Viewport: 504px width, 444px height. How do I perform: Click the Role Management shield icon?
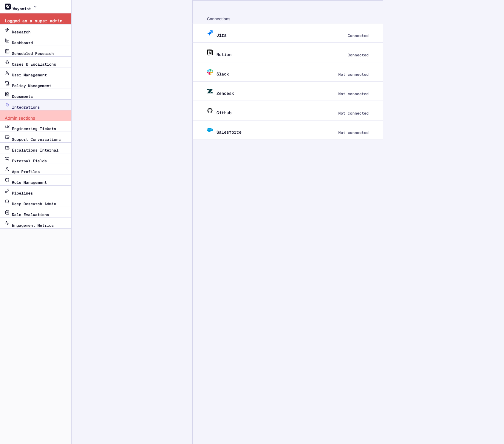click(x=7, y=180)
